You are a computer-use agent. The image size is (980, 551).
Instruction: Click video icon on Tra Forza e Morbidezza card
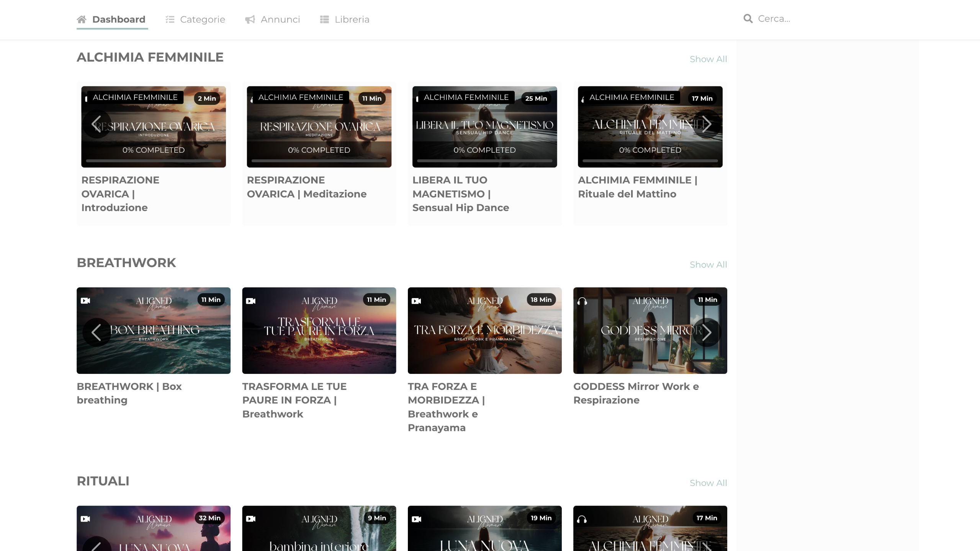(x=416, y=301)
